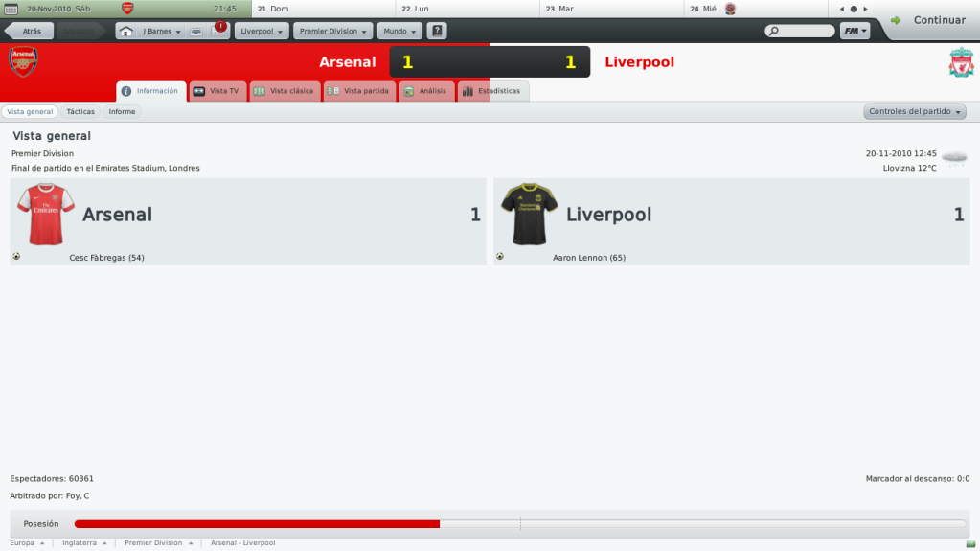Viewport: 980px width, 551px height.
Task: Open the help question mark icon
Action: (437, 31)
